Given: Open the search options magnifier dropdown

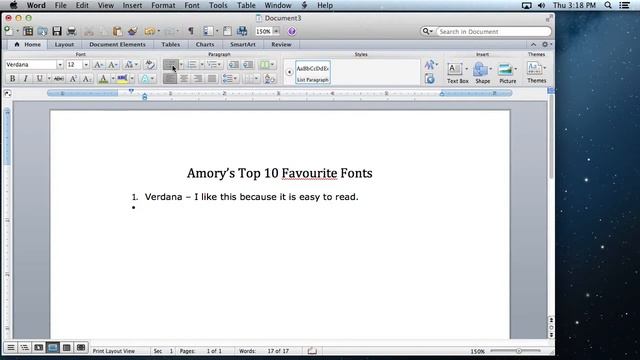Looking at the screenshot, I should point(427,31).
